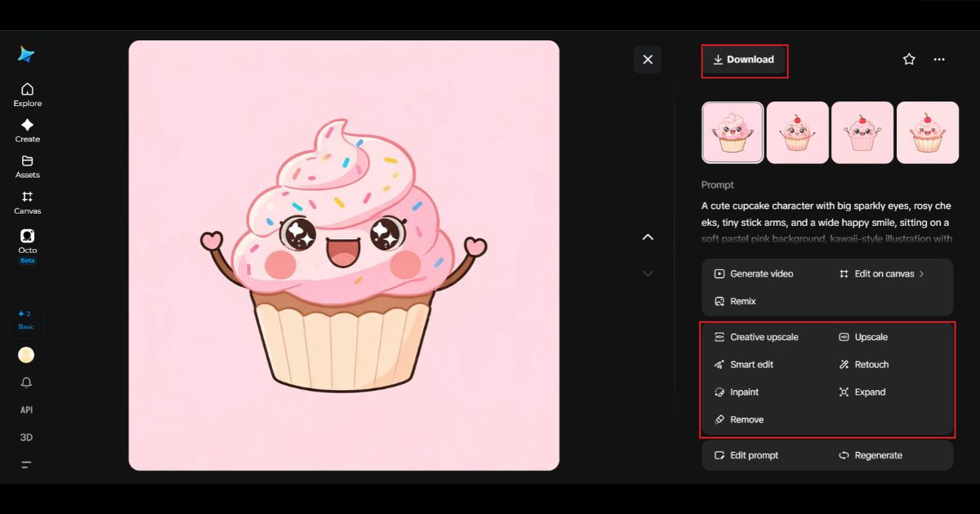980x514 pixels.
Task: Select the first cupcake thumbnail
Action: pos(733,132)
